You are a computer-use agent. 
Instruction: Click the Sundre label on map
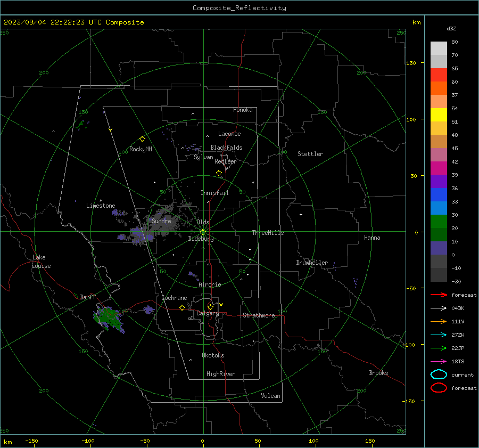(161, 221)
